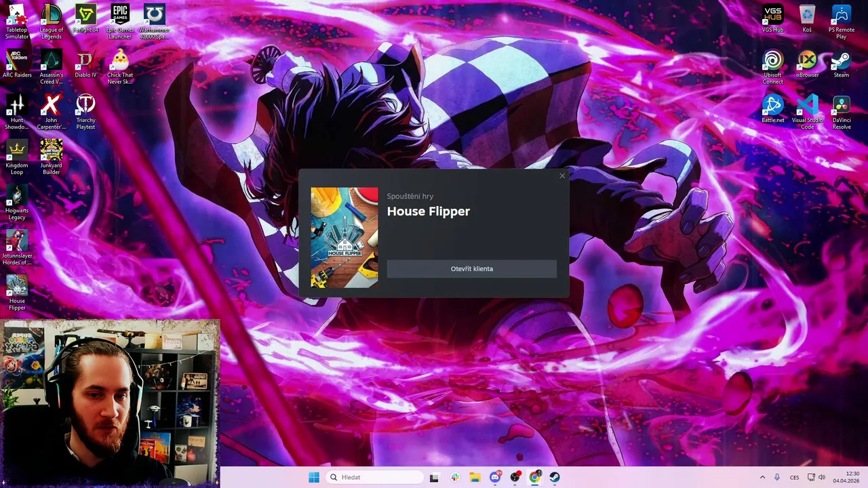868x488 pixels.
Task: Select the Battle.net desktop icon
Action: (772, 109)
